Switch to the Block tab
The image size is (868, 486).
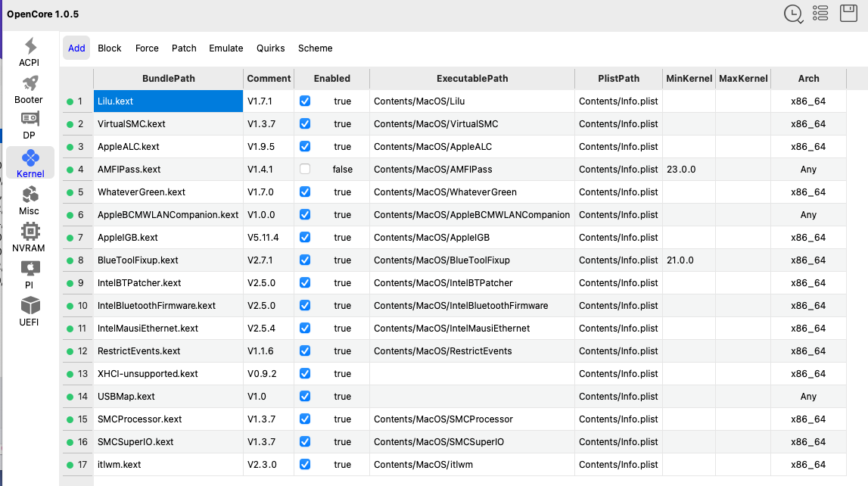110,48
